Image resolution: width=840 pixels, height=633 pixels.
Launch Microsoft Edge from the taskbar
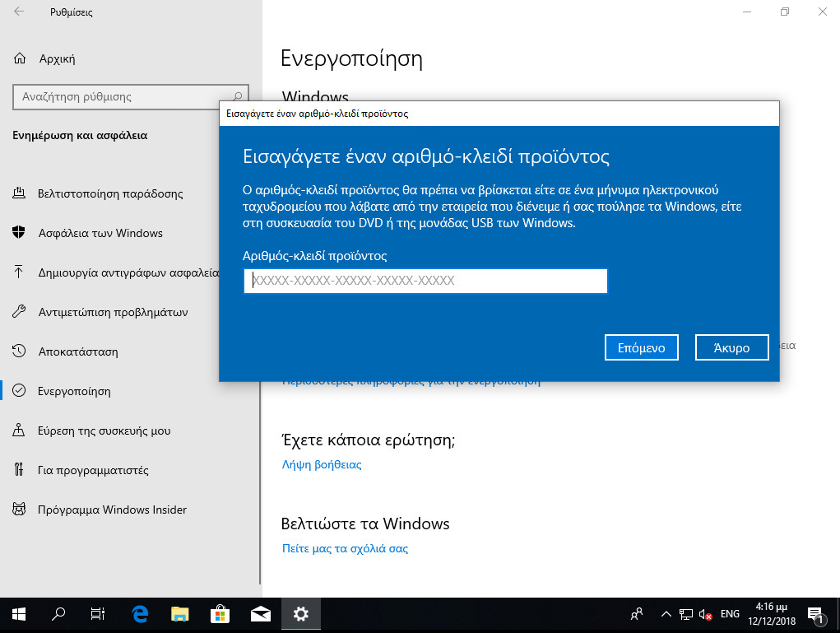(x=140, y=614)
